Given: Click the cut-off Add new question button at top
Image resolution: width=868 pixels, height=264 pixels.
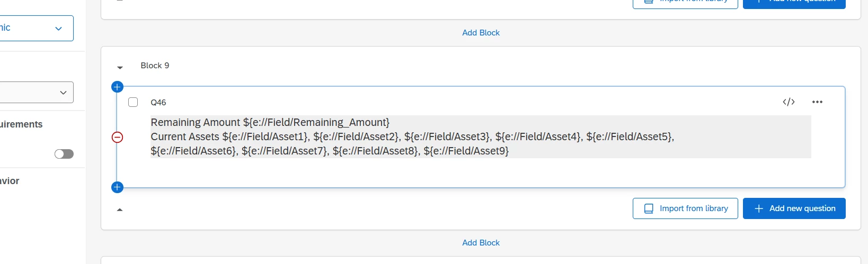Looking at the screenshot, I should coord(794,3).
